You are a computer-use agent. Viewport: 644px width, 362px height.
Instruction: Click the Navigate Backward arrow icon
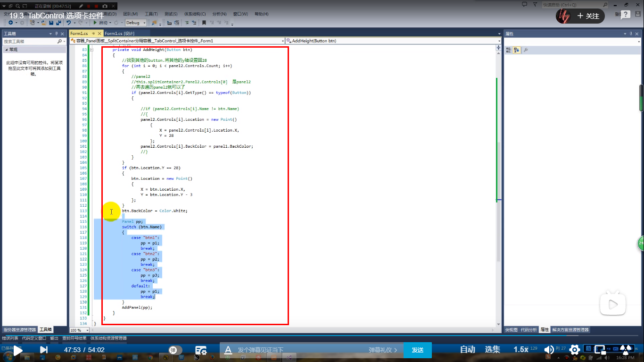tap(10, 22)
